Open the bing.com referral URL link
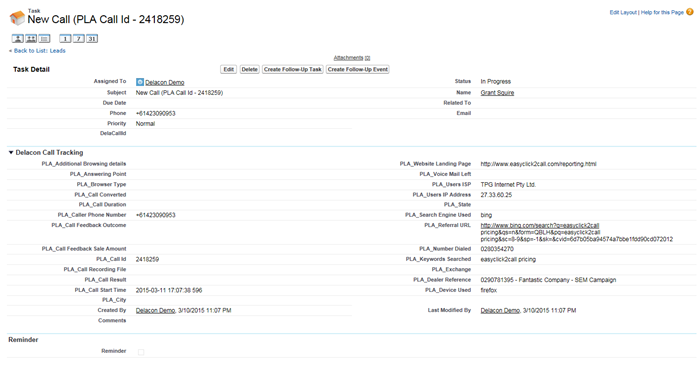Screen dimensions: 698x368 [x=540, y=226]
